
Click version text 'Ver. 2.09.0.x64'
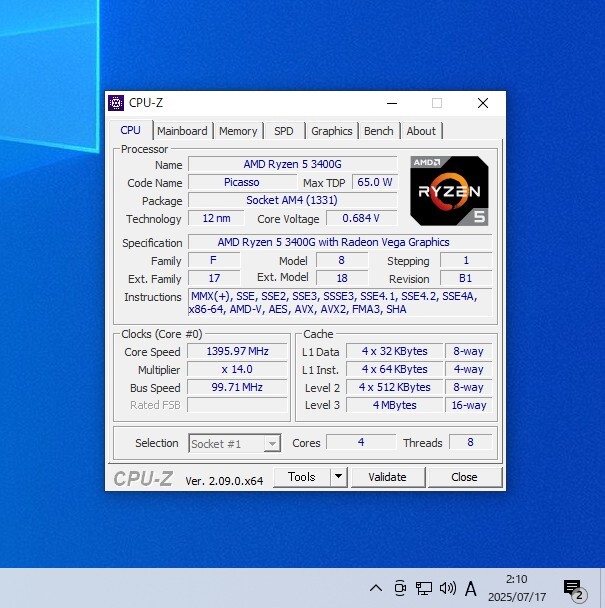(x=224, y=481)
